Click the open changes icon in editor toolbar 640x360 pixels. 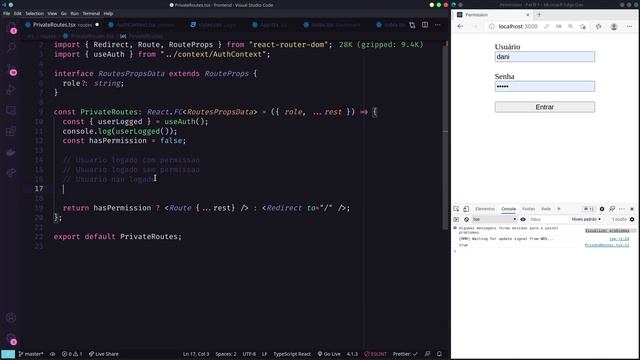pyautogui.click(x=412, y=25)
